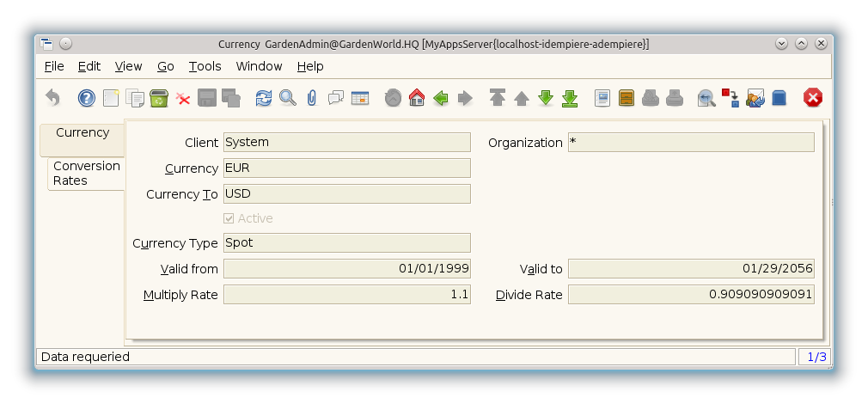Click the Requery refresh icon
Screen dimensions: 868x404
(264, 98)
